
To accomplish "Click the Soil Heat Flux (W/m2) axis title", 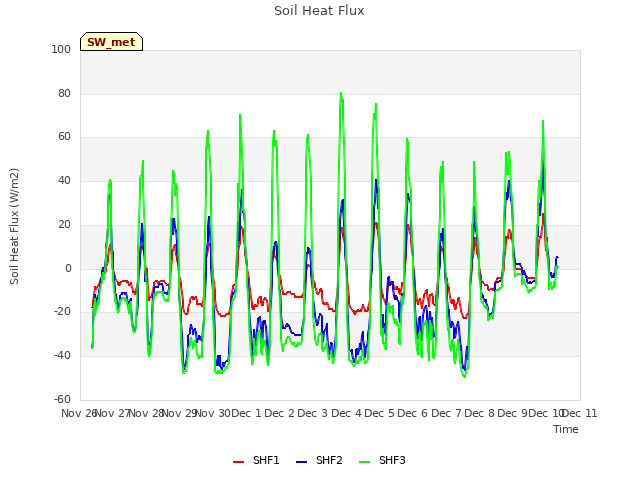I will (x=14, y=226).
